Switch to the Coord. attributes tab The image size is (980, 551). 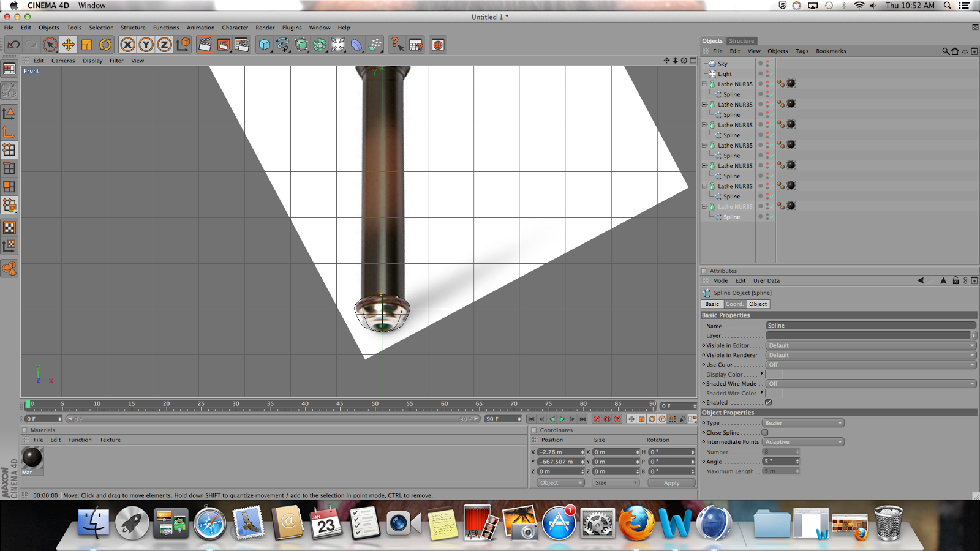734,304
